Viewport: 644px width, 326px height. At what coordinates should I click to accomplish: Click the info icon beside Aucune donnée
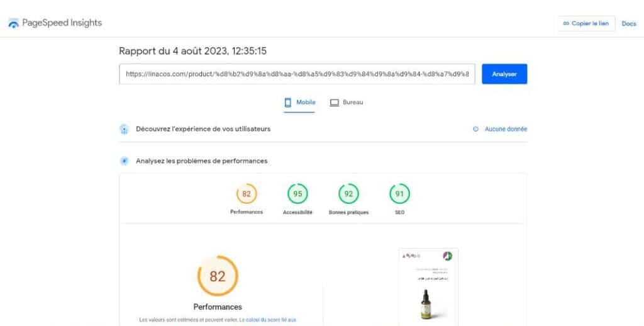click(475, 129)
